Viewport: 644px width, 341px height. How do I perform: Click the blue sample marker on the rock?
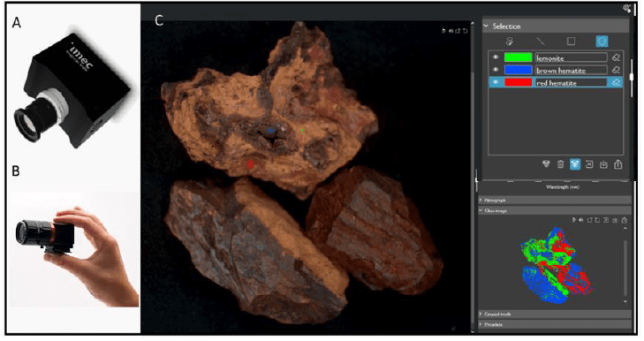[x=270, y=130]
